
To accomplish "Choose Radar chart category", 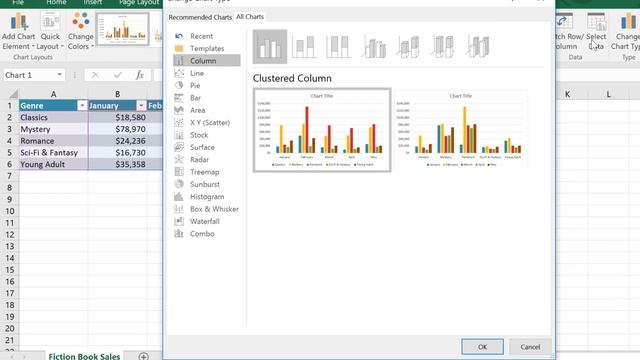I will [x=207, y=160].
